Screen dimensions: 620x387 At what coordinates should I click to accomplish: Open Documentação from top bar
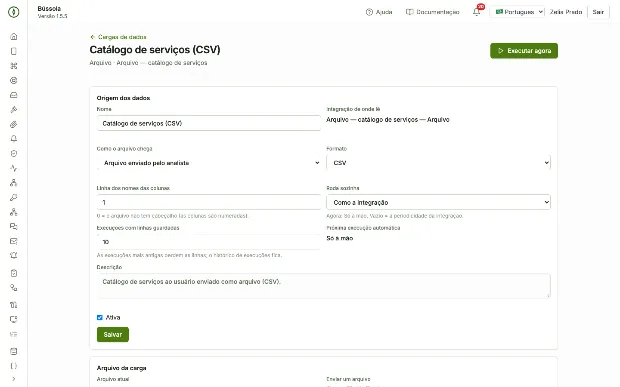click(x=433, y=12)
